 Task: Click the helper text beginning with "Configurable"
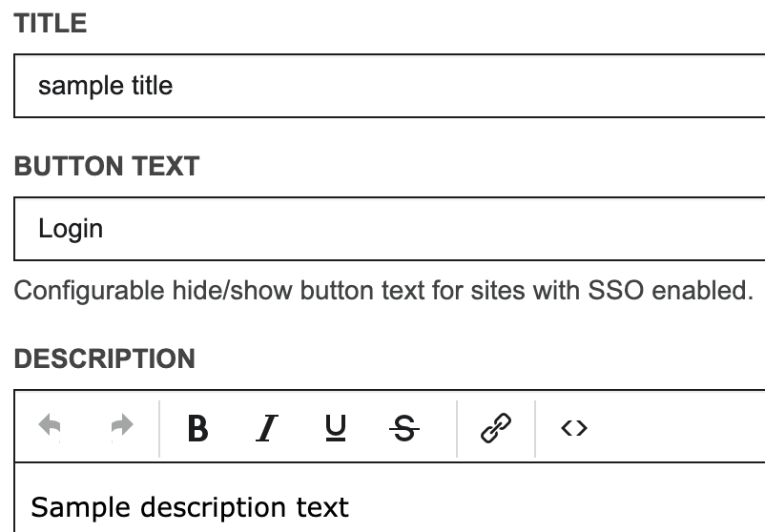(382, 290)
